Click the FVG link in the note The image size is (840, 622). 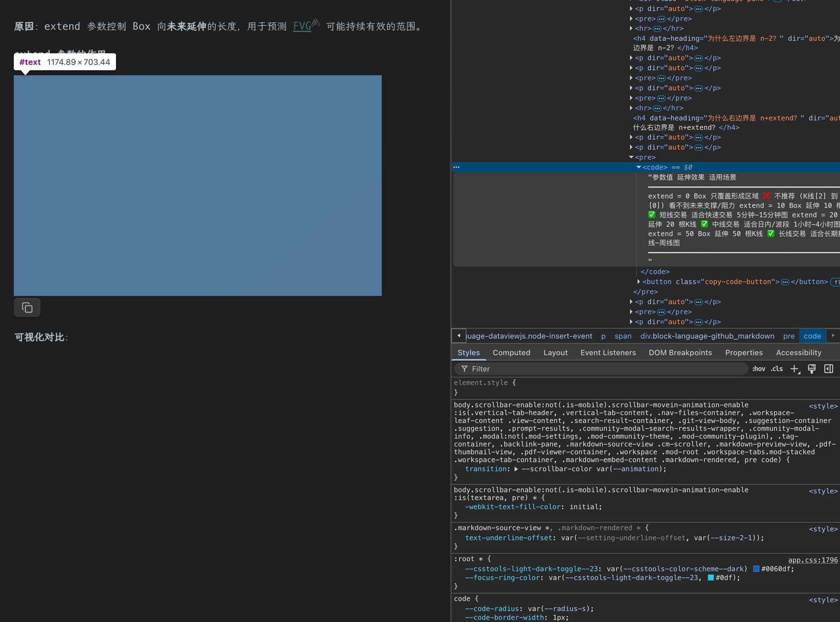pos(302,26)
